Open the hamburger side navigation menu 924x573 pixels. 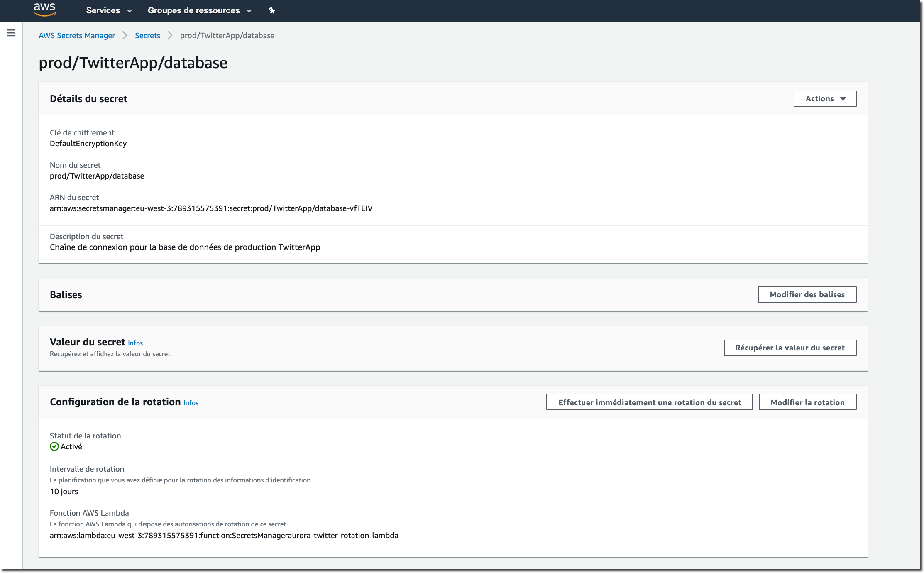[x=11, y=33]
